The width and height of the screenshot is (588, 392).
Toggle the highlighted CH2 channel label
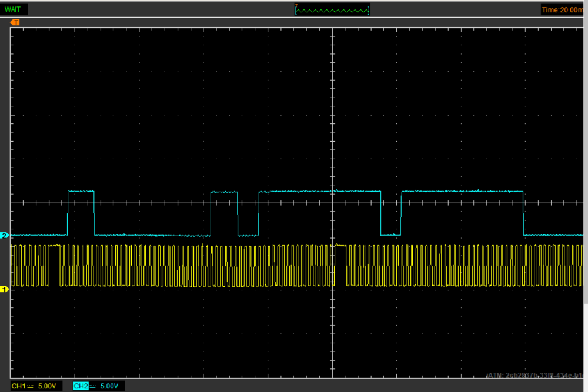[81, 386]
